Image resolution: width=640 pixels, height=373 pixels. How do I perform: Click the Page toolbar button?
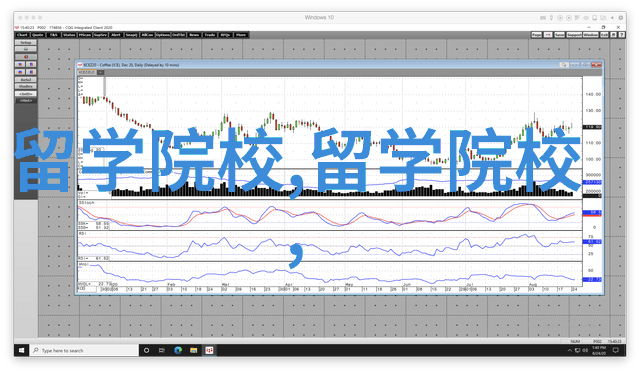pyautogui.click(x=537, y=35)
